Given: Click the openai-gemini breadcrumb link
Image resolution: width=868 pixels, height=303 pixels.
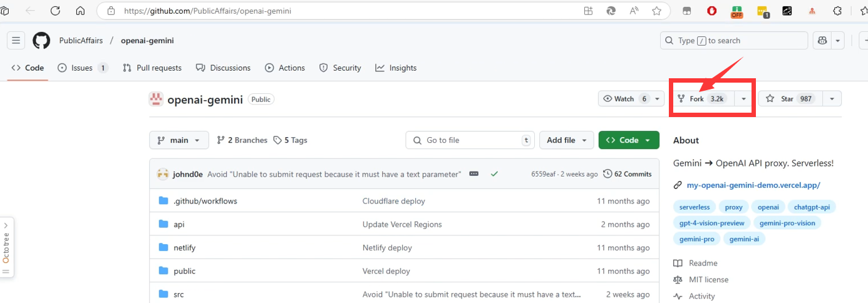Looking at the screenshot, I should [x=147, y=41].
